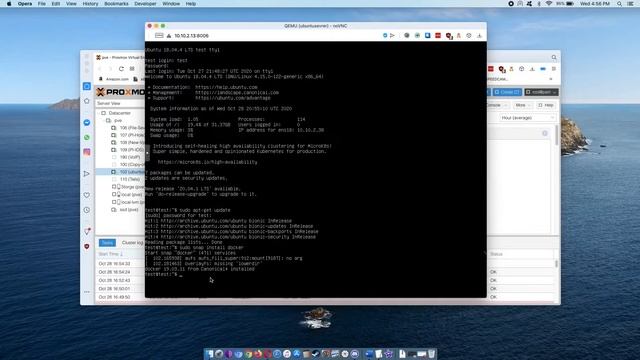
Task: Click the Create CT button
Action: click(507, 92)
